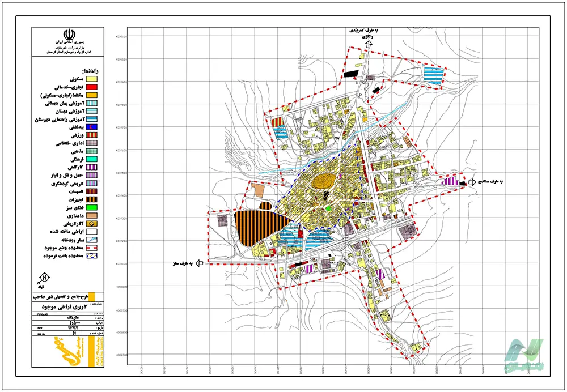Click the orange oval hill in the town center
This screenshot has width=567, height=392.
click(323, 180)
